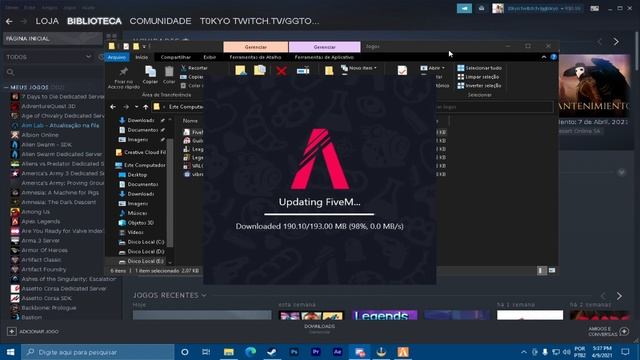Select Músicas in Explorer navigation pane
This screenshot has width=640, height=360.
pos(133,213)
